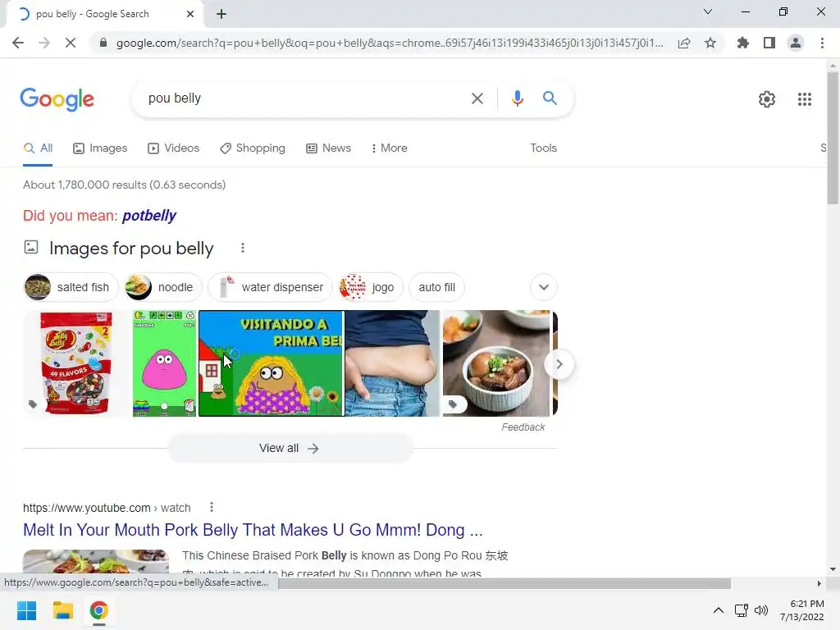Open options menu for youtube.com result
Screen dimensions: 840x630
212,507
